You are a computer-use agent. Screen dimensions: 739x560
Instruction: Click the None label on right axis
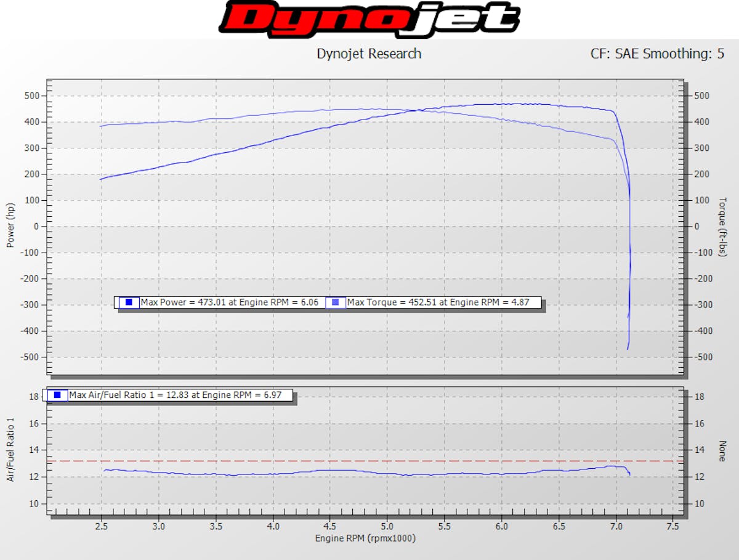[722, 451]
